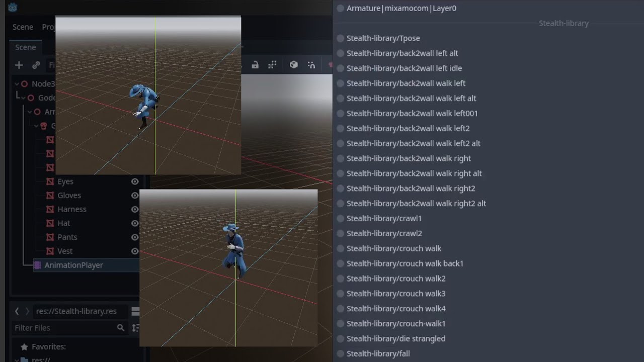
Task: Click the Godot logo icon
Action: point(13,7)
